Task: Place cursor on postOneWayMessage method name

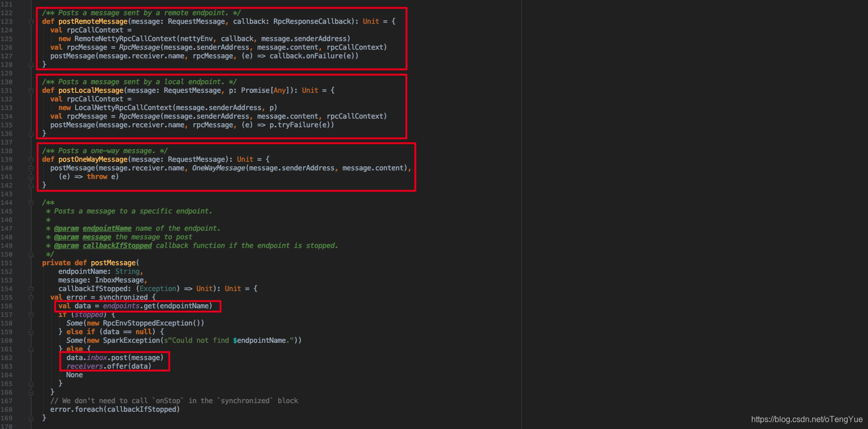Action: (x=93, y=160)
